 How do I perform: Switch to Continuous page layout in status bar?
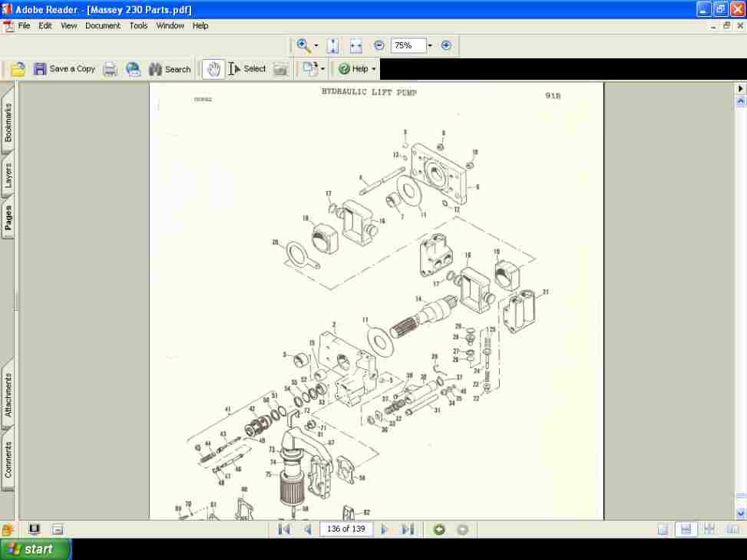(686, 529)
